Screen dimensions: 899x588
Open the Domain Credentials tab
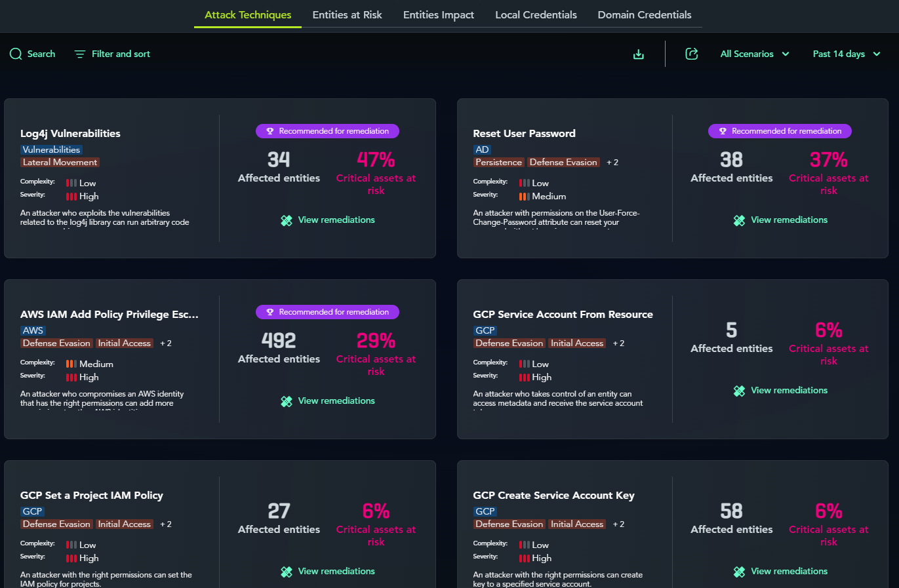pyautogui.click(x=645, y=14)
